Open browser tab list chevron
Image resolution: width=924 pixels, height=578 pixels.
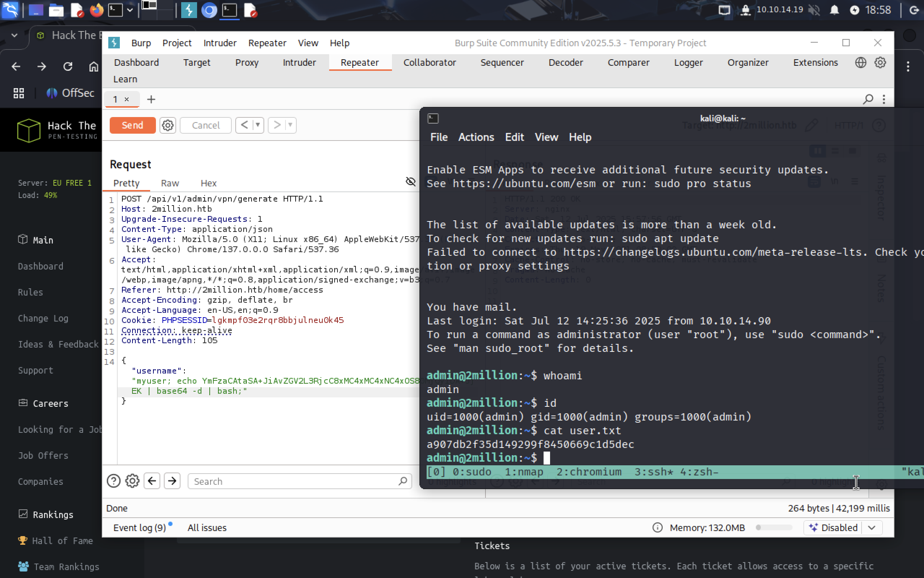click(x=14, y=35)
